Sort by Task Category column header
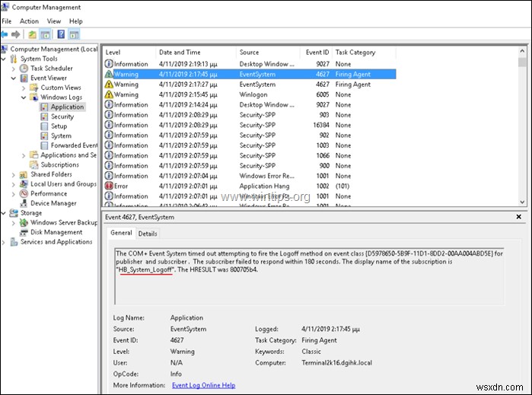The width and height of the screenshot is (532, 395). [x=365, y=53]
